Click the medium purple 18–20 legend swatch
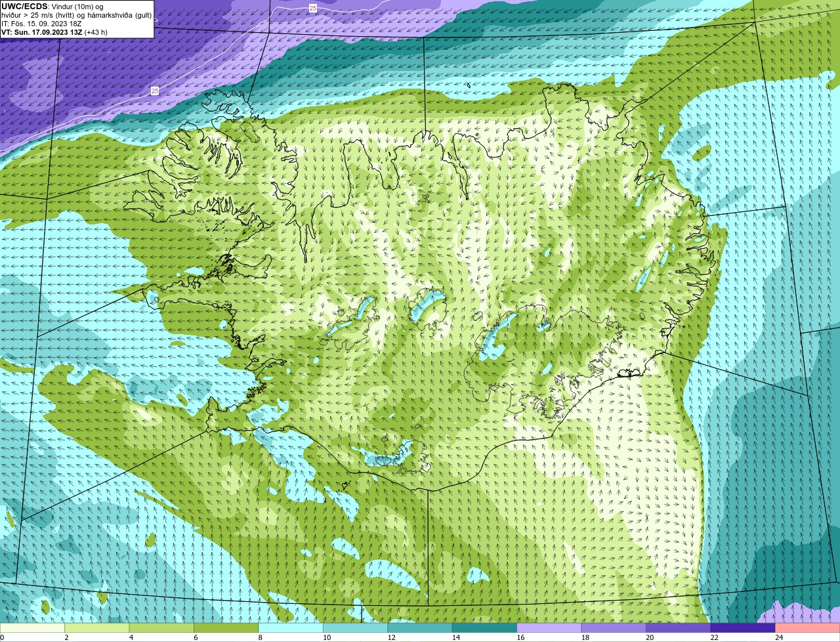This screenshot has width=840, height=642. 614,628
